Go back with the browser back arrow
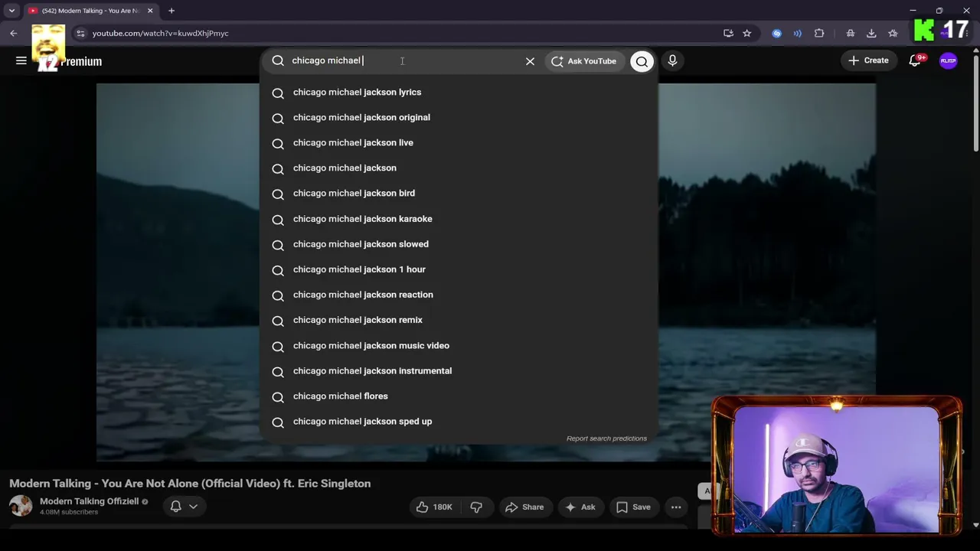This screenshot has width=980, height=551. pos(14,33)
